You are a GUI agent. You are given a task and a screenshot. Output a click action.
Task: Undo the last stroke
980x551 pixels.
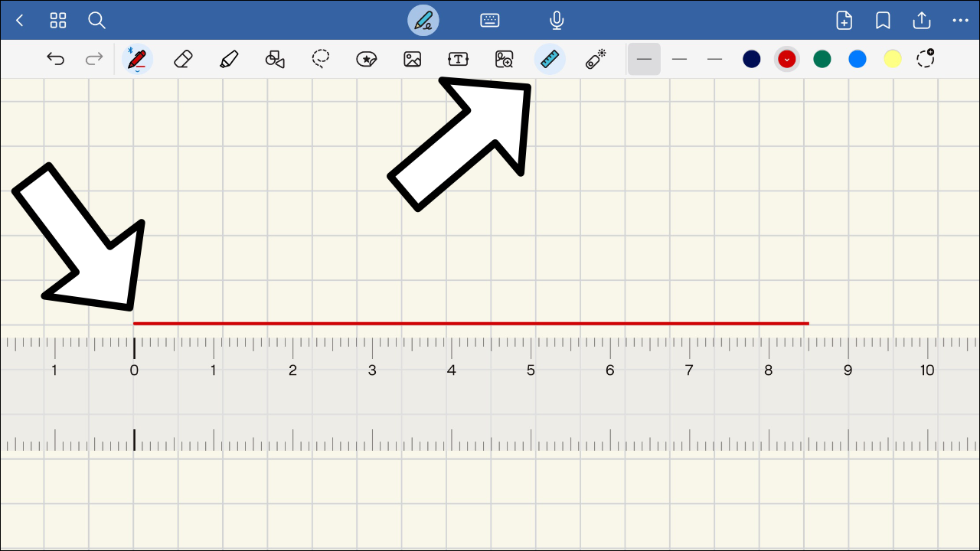point(55,59)
